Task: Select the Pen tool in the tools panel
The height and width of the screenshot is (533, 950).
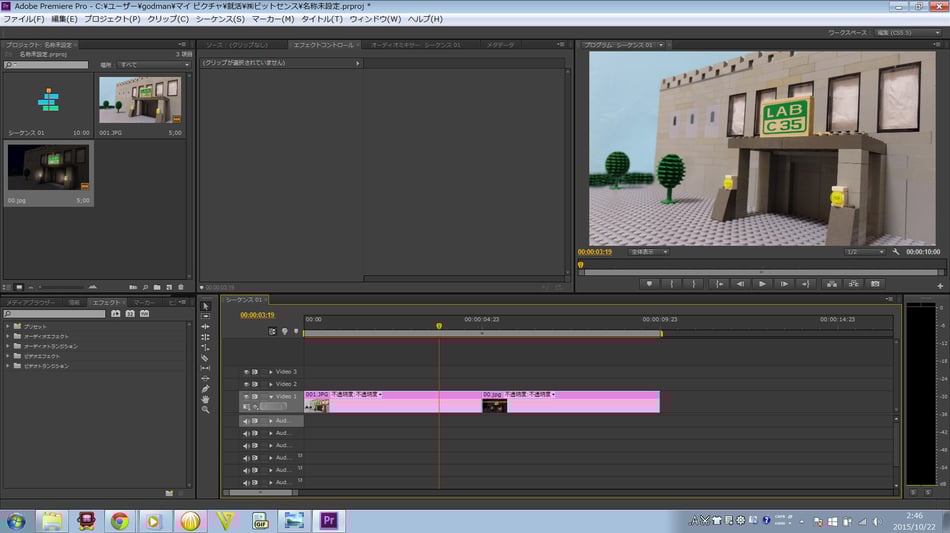Action: point(205,389)
